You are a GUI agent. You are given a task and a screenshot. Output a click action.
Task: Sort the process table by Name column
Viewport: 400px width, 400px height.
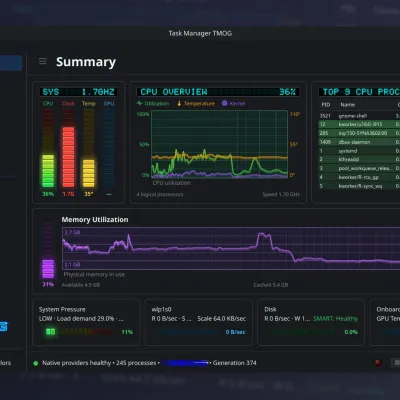pyautogui.click(x=347, y=105)
